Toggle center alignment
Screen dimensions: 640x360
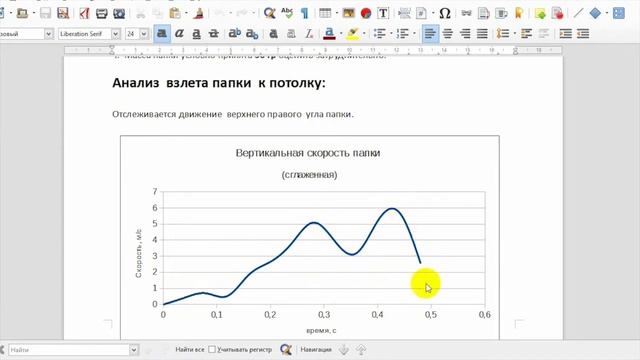tap(448, 33)
